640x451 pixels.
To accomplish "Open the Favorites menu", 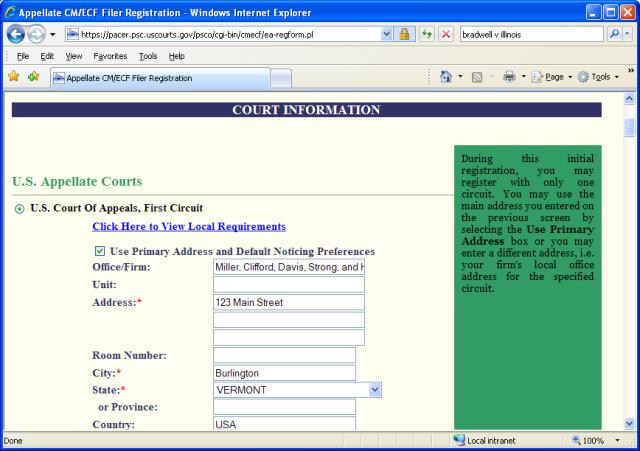I will 110,56.
